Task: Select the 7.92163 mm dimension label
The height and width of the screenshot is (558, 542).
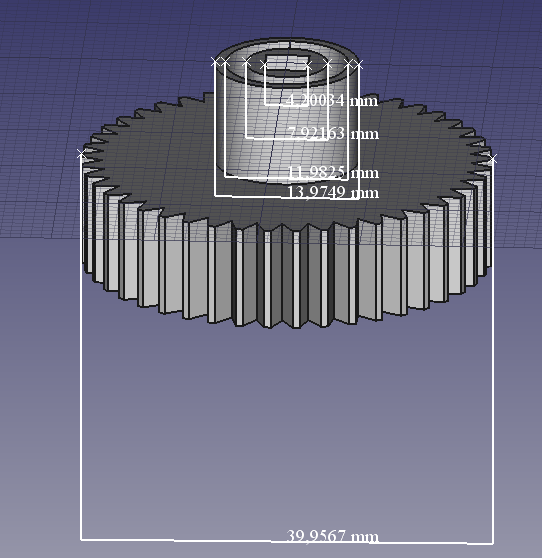Action: tap(332, 134)
